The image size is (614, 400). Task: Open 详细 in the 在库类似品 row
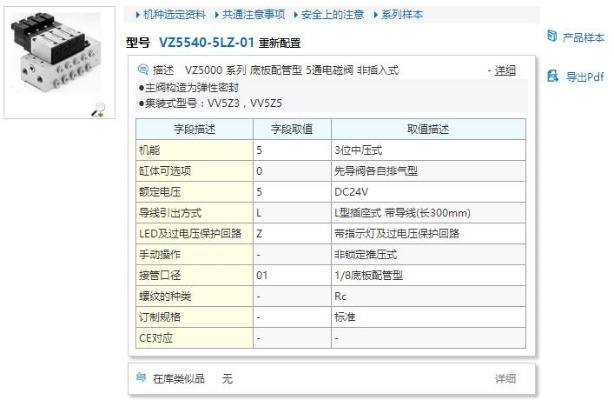505,379
